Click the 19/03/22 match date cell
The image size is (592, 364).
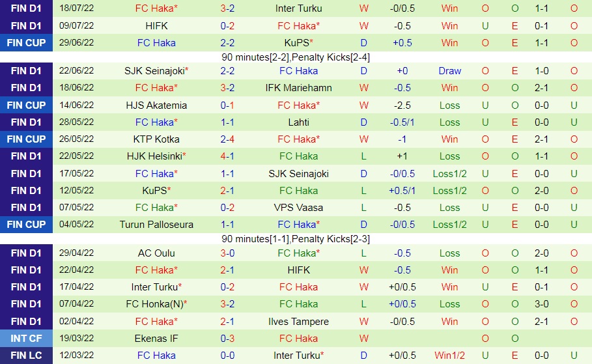tap(78, 339)
